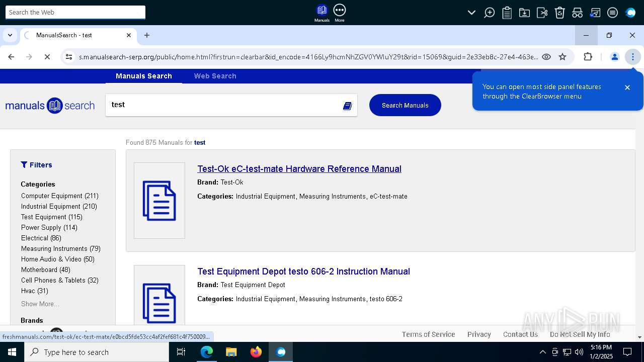The width and height of the screenshot is (644, 362).
Task: Filter by Measuring Instruments (79)
Action: click(61, 248)
